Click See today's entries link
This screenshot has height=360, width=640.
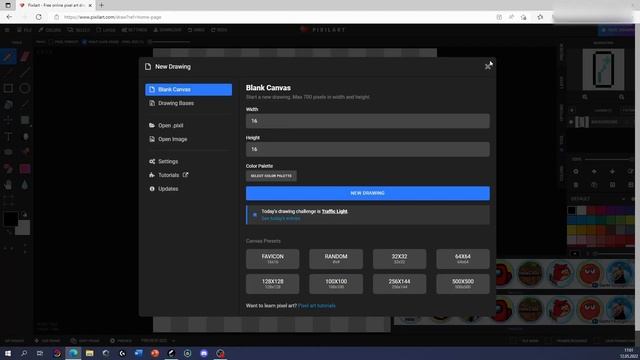coord(280,218)
